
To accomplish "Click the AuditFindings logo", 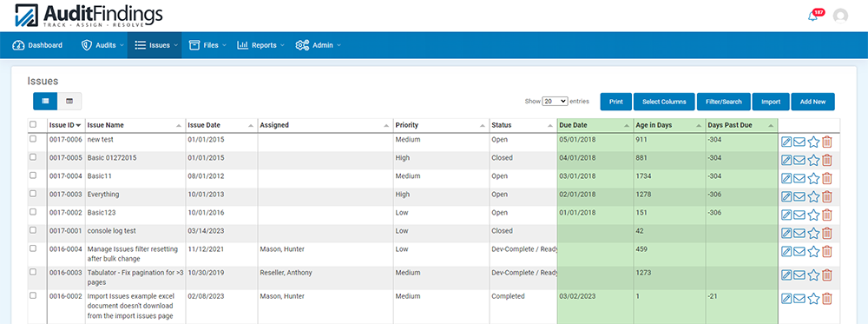I will (x=89, y=16).
